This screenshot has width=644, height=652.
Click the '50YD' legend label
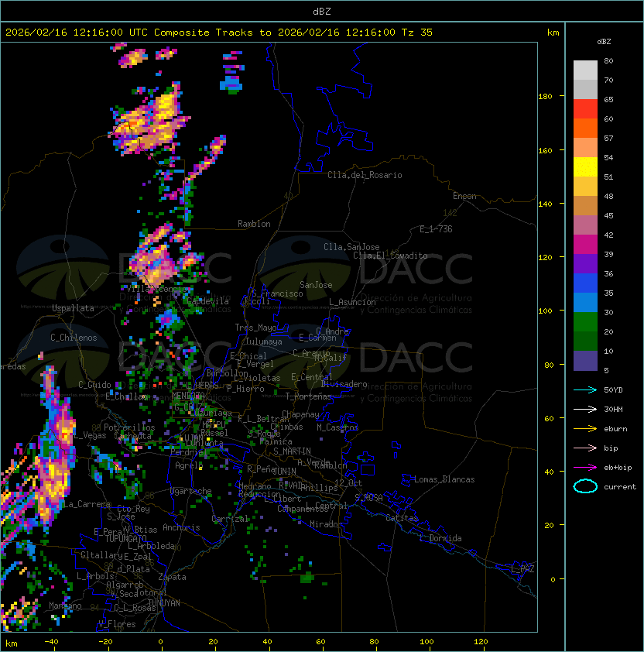(x=613, y=389)
